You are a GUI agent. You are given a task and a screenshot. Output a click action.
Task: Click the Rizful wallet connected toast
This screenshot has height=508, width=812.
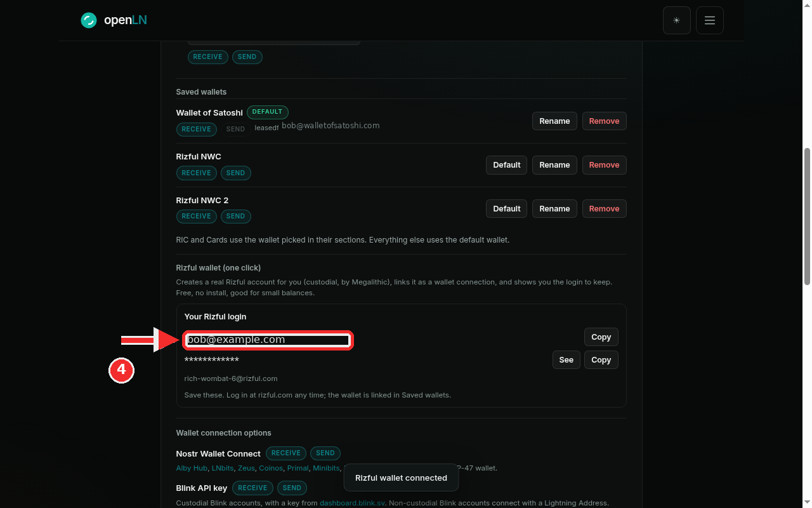(x=401, y=478)
